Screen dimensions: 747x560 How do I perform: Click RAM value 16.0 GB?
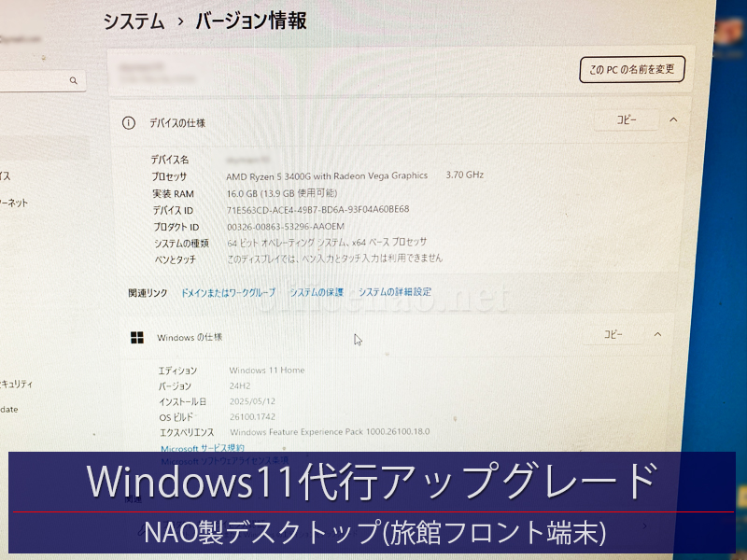282,193
